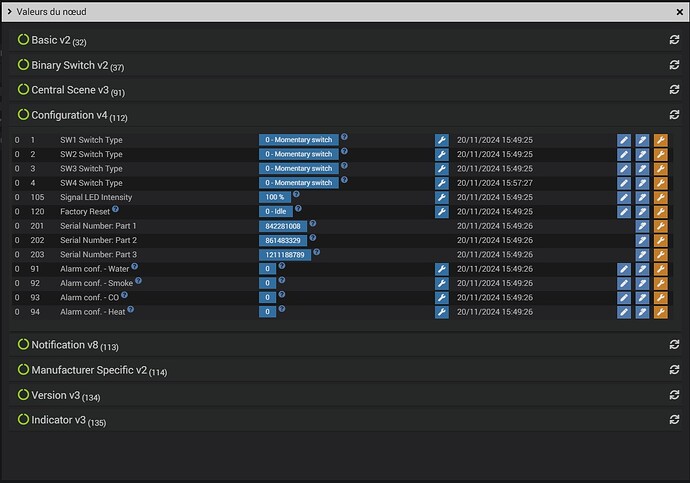Refresh the Central Scene v3 section
The width and height of the screenshot is (690, 483).
pos(674,90)
